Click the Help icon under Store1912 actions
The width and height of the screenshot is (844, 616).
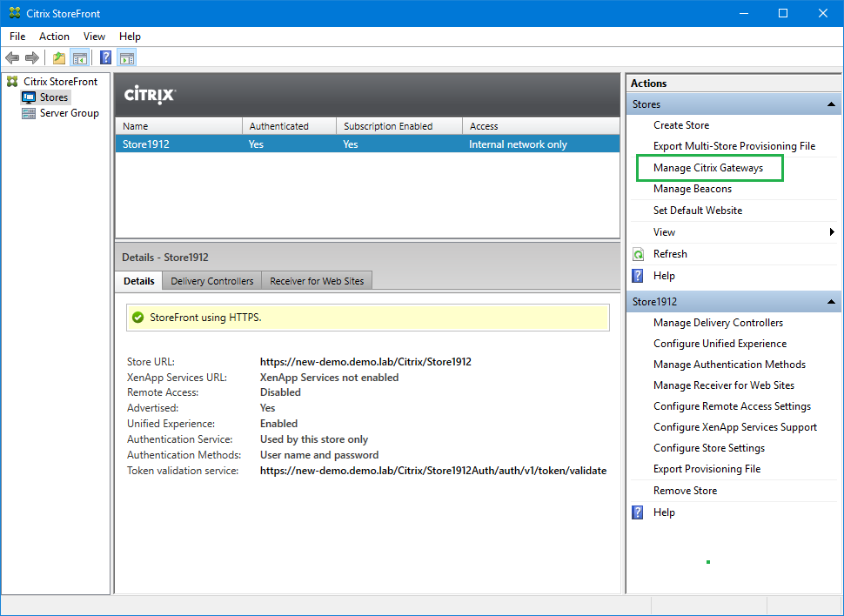coord(638,512)
